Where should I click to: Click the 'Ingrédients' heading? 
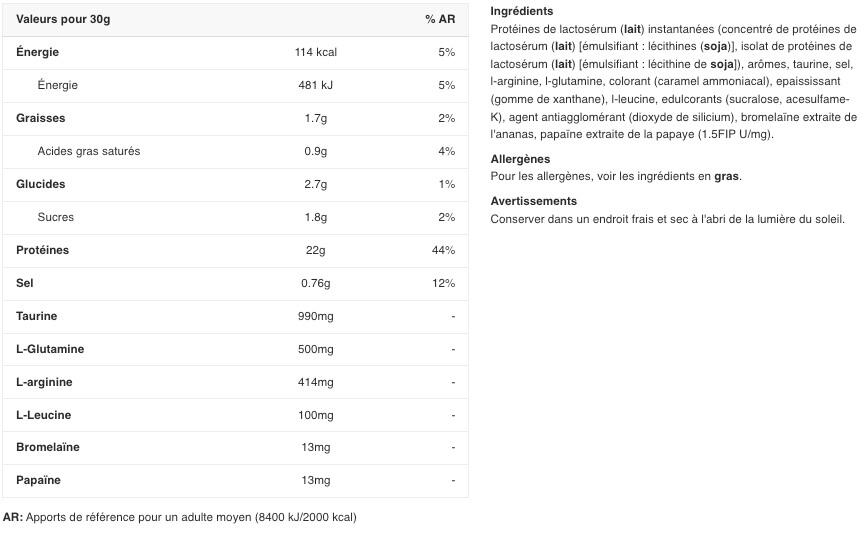point(522,11)
